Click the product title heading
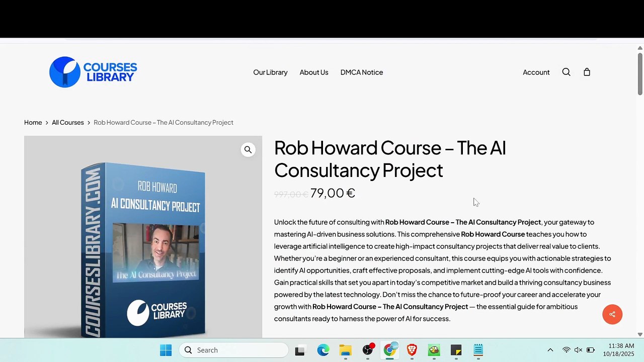 (390, 159)
